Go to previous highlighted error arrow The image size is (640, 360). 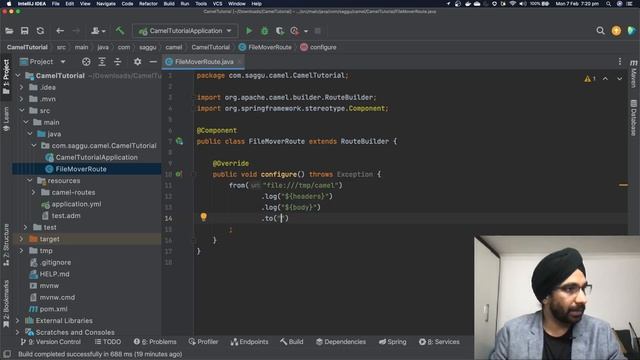[605, 79]
